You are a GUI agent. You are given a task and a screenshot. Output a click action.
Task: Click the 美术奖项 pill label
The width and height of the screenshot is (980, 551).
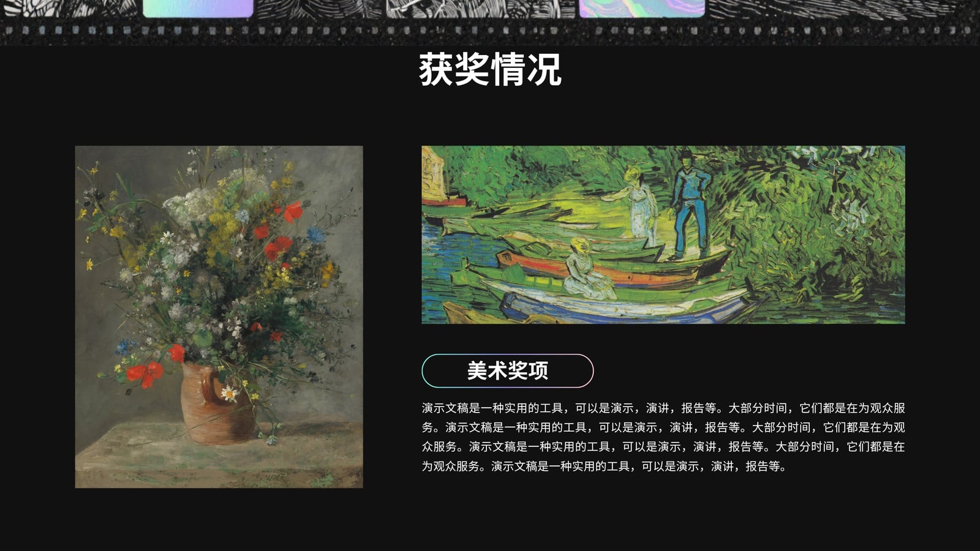pyautogui.click(x=507, y=371)
